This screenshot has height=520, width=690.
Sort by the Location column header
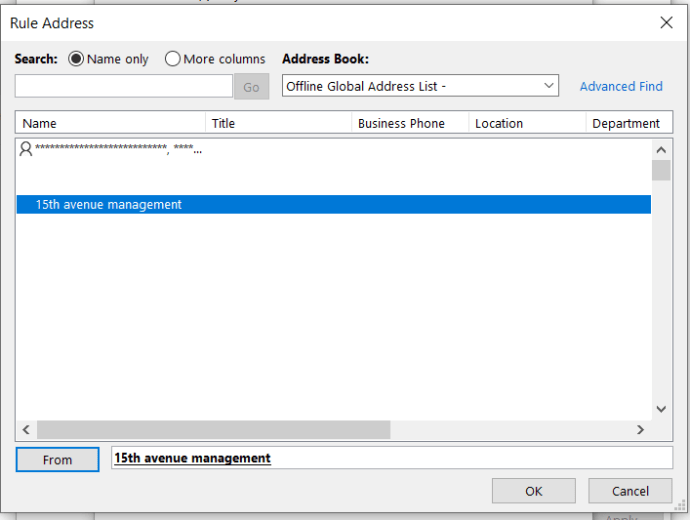tap(527, 123)
